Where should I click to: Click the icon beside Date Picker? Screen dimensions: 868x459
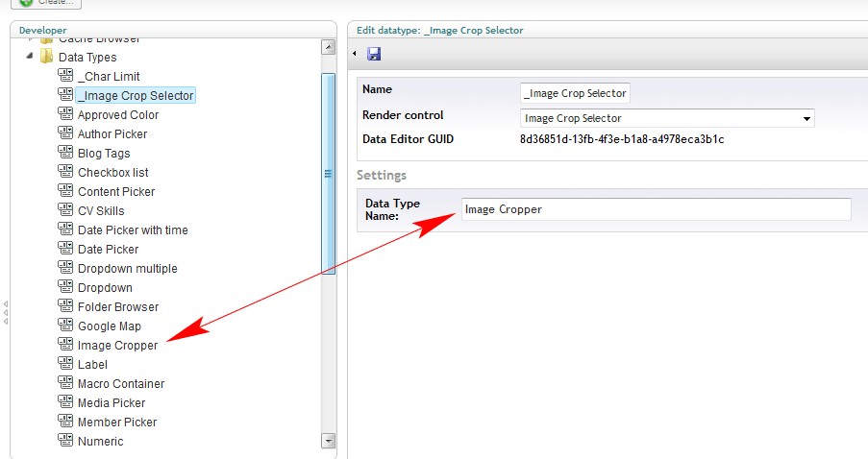tap(65, 249)
